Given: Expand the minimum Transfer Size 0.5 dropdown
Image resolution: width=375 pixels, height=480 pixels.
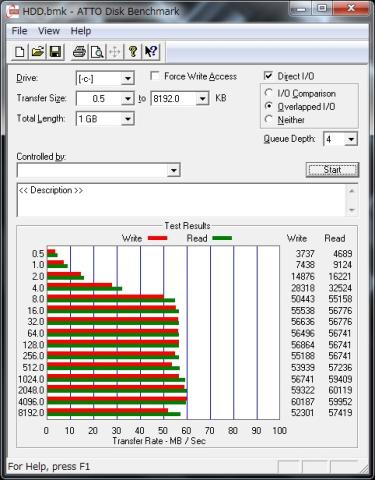Looking at the screenshot, I should pyautogui.click(x=128, y=99).
